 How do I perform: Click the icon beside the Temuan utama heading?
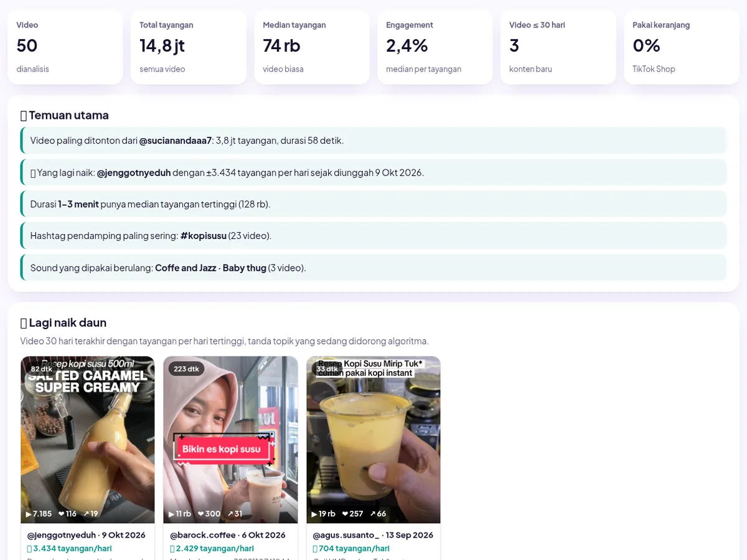(24, 115)
